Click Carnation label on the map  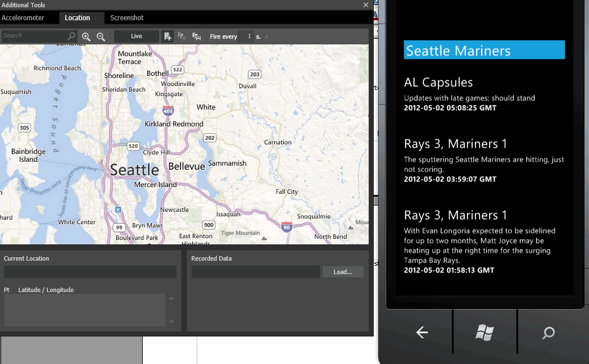click(x=278, y=142)
